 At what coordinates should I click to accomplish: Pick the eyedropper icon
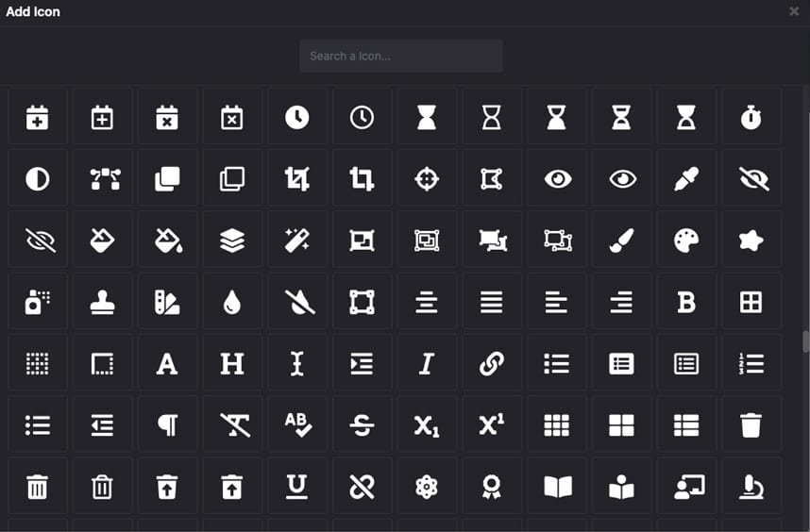pos(686,178)
